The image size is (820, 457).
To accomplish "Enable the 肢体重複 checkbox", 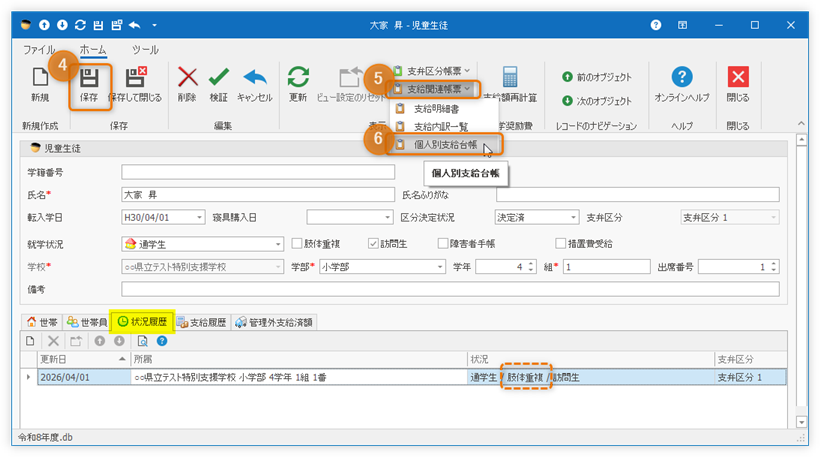I will [x=297, y=242].
